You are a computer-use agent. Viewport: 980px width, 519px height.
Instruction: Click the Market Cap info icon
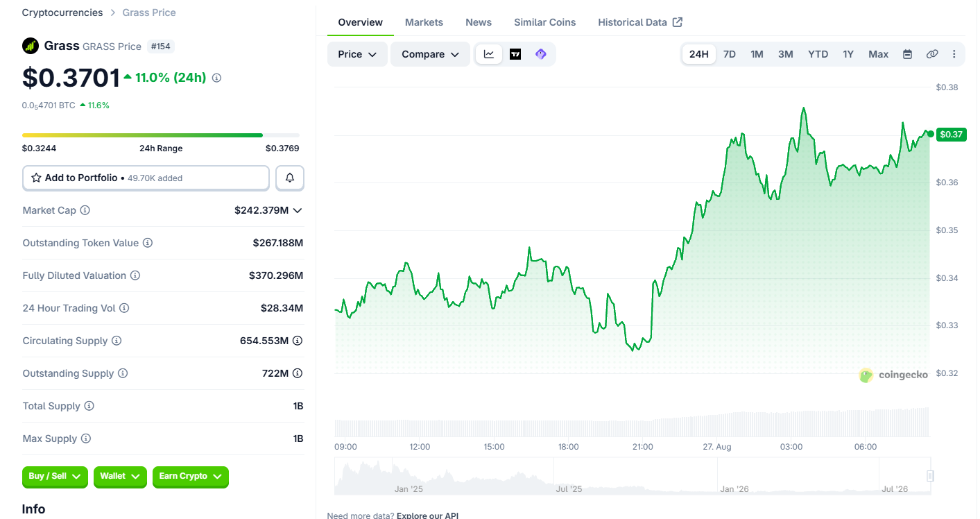(x=85, y=210)
